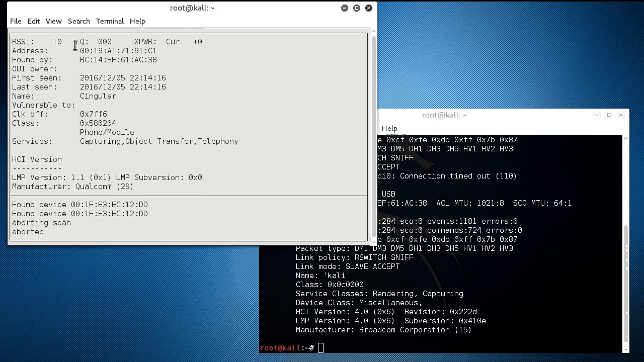Screen dimensions: 644x362
Task: Click 'Class: 0x0c0000' line
Action: [x=330, y=285]
